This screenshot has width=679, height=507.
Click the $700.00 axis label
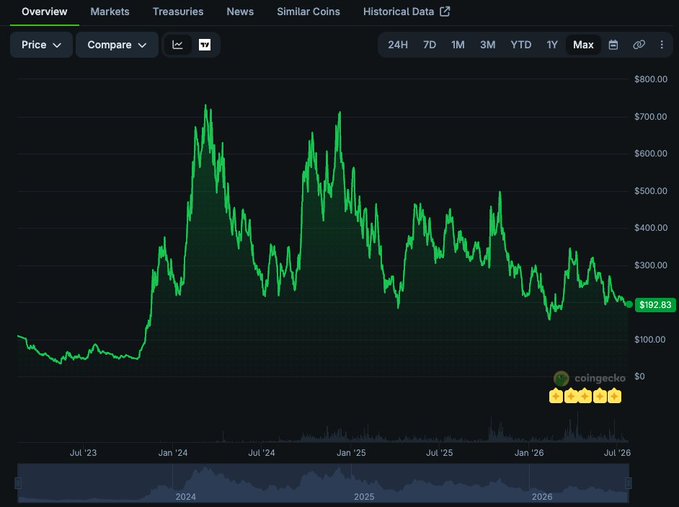[x=650, y=116]
